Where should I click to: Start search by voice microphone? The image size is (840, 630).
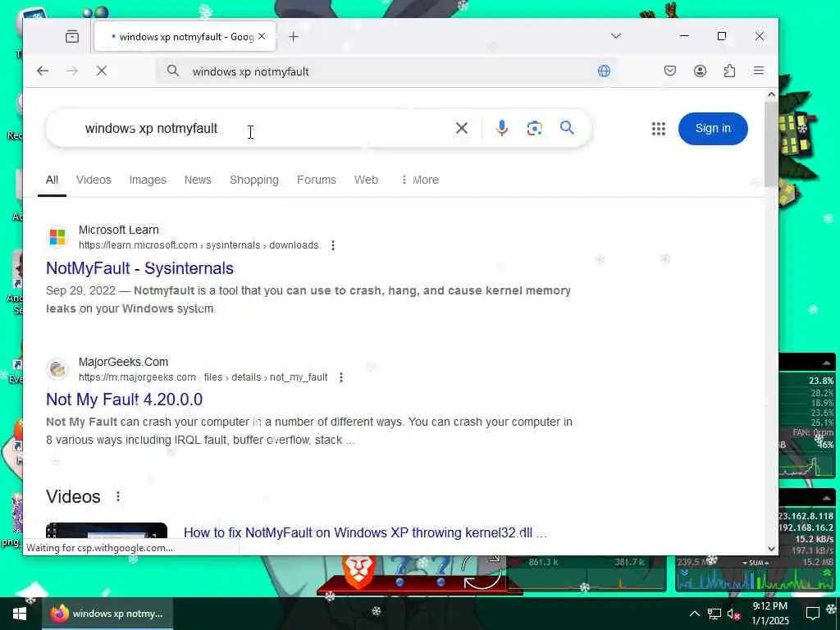coord(501,128)
